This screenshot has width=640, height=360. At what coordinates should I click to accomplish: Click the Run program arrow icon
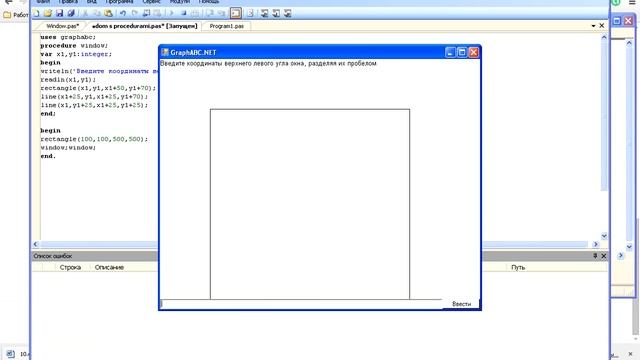point(171,13)
